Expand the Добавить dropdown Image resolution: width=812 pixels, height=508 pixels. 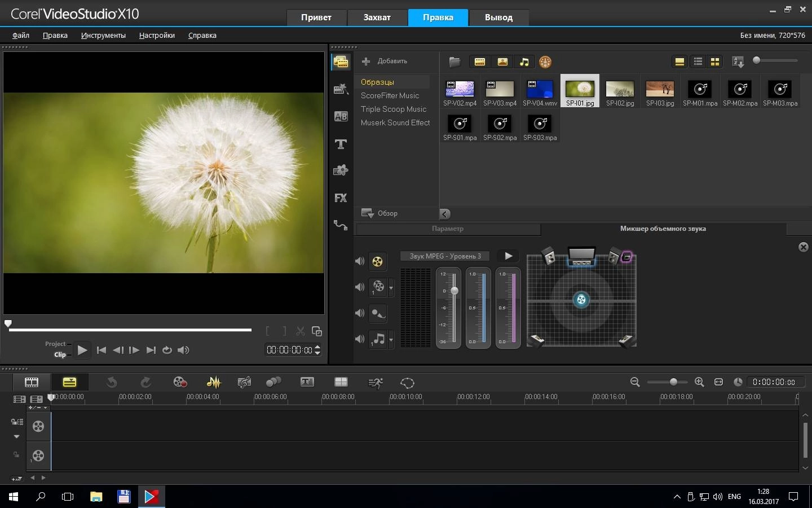click(385, 61)
